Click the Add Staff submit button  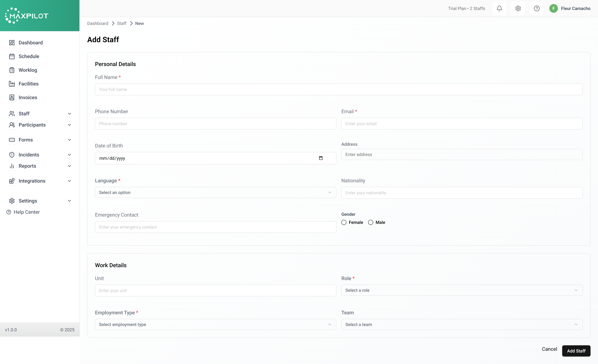(x=576, y=351)
